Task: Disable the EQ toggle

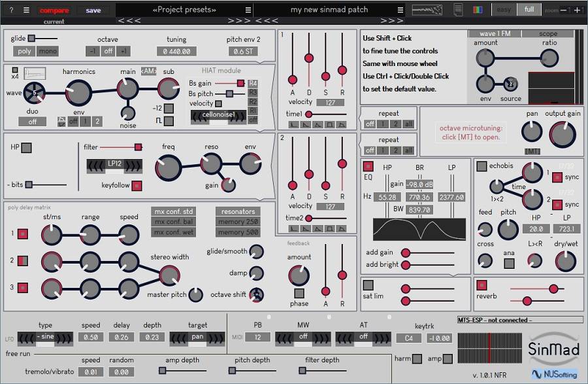Action: [x=368, y=167]
